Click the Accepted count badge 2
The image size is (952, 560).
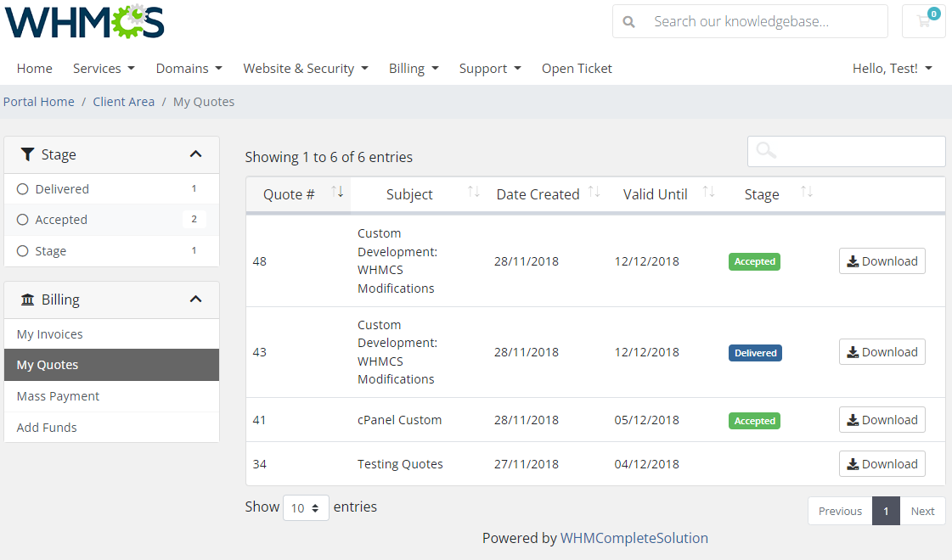[194, 219]
